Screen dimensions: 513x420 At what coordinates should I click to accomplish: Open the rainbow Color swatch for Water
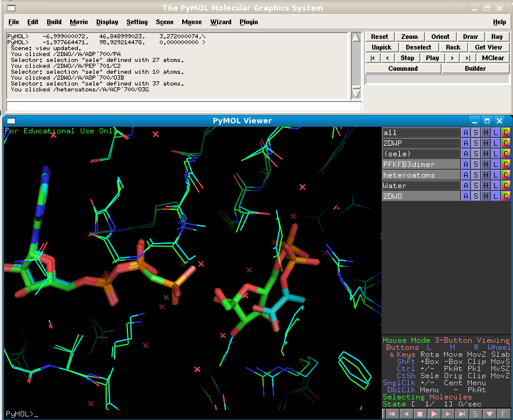tap(506, 186)
